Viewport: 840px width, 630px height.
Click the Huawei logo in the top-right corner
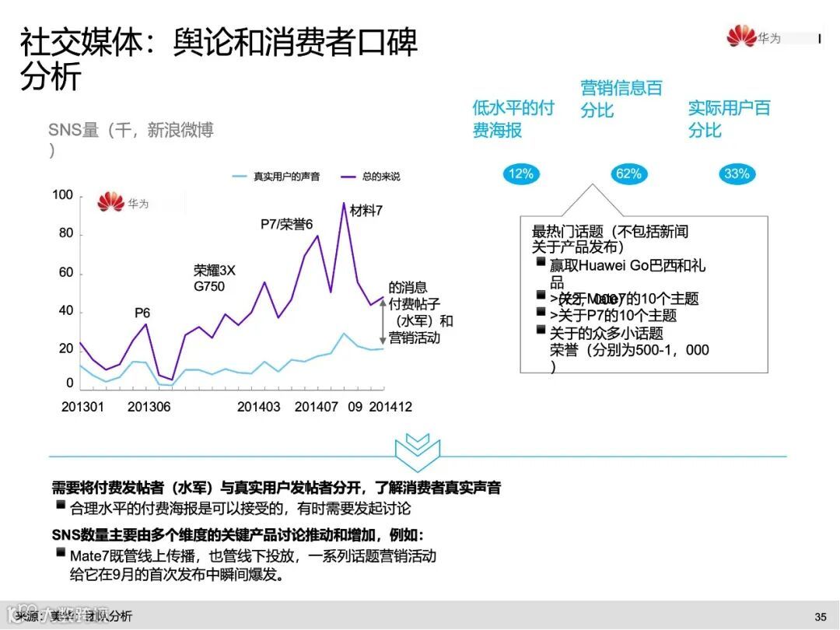point(754,37)
